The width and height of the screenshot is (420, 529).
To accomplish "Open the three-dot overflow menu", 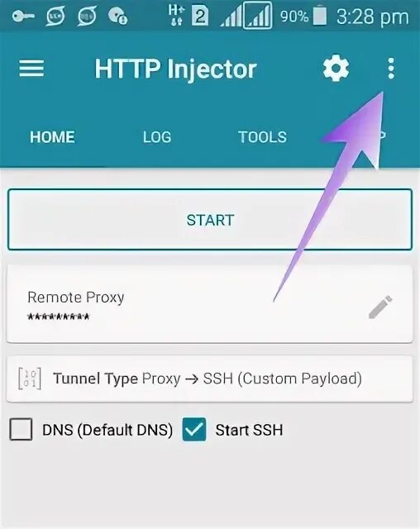I will coord(391,69).
